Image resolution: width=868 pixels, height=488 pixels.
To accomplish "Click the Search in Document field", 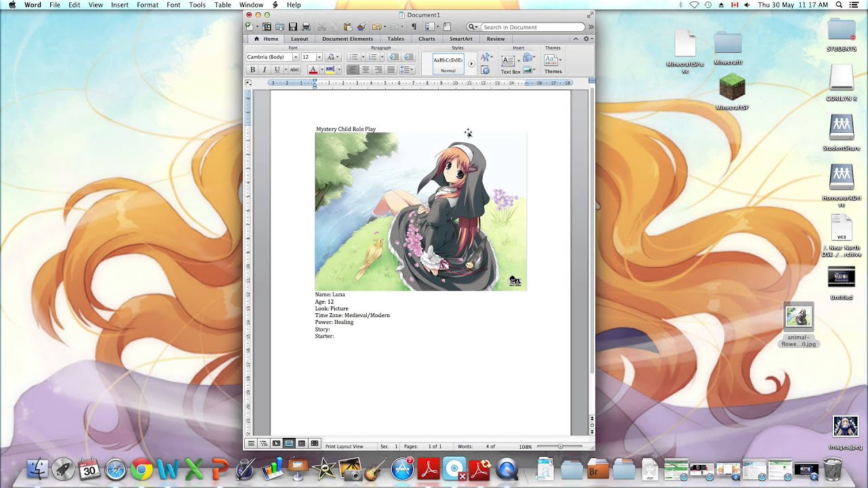I will pos(532,27).
